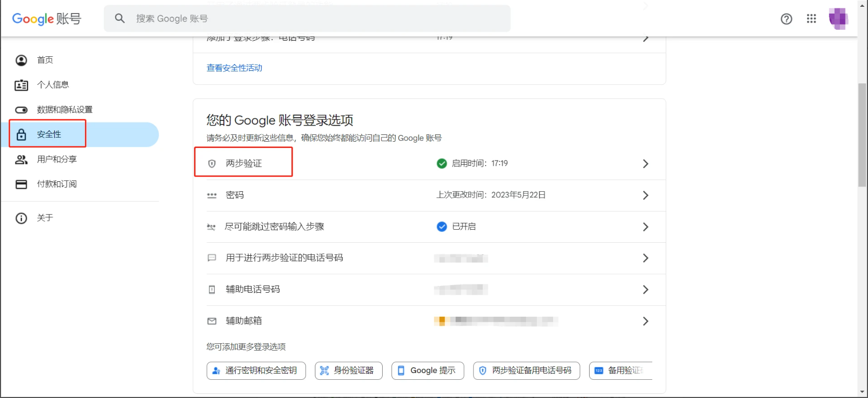Add 两步验证备用电话号码 option
The width and height of the screenshot is (868, 398).
point(527,370)
